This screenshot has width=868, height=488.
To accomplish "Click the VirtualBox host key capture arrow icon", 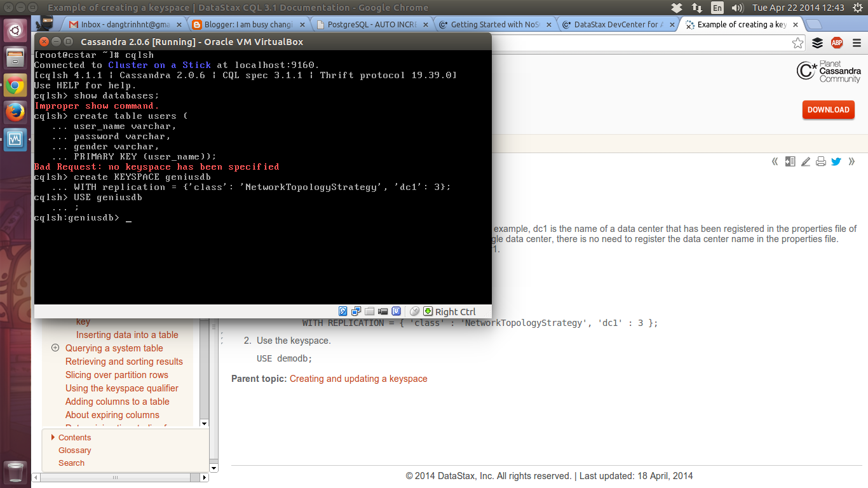I will coord(428,311).
